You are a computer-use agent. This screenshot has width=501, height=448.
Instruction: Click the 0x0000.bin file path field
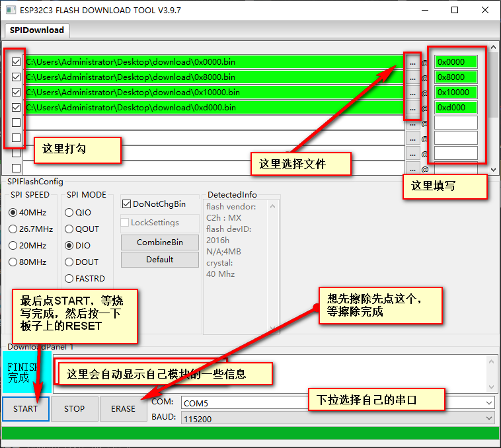point(214,61)
